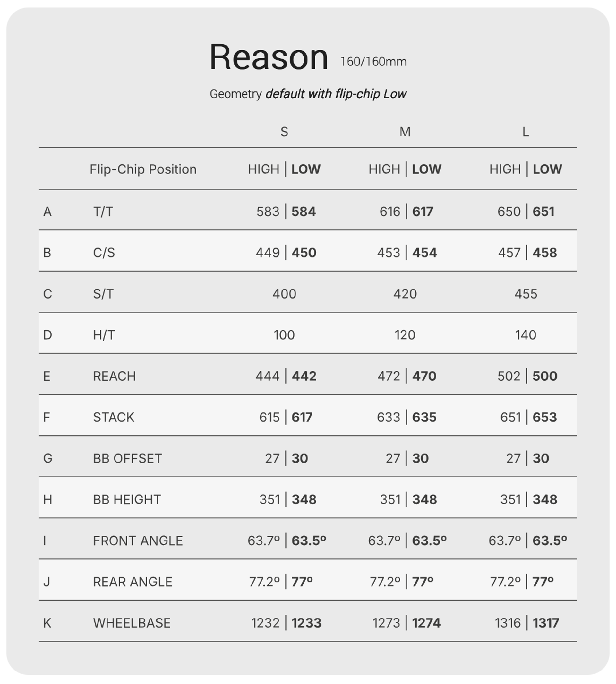Click the 160/160mm travel label
Screen dimensions: 616x684
click(x=373, y=62)
